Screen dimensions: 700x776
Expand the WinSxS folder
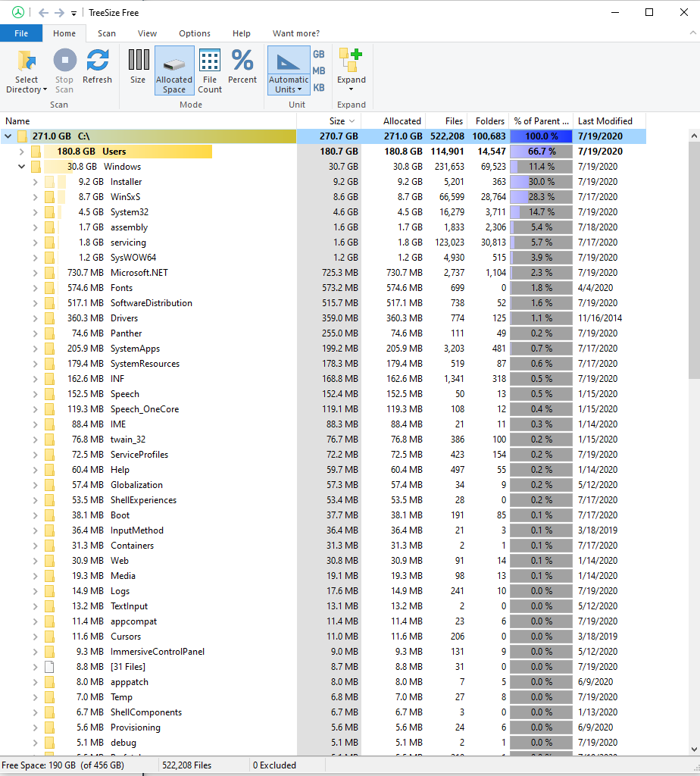pos(35,197)
